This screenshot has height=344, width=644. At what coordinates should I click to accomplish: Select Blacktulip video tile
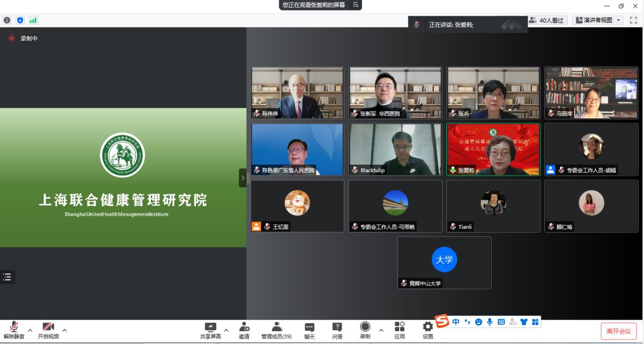pos(395,150)
